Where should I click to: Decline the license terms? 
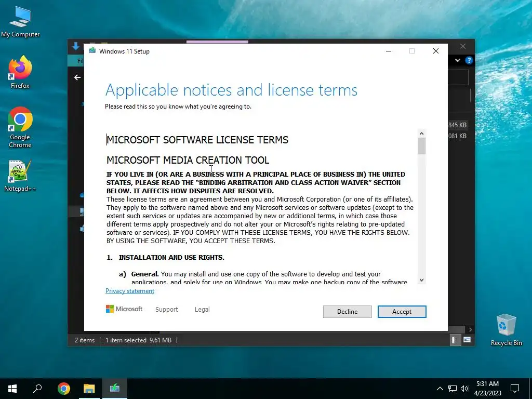[347, 312]
